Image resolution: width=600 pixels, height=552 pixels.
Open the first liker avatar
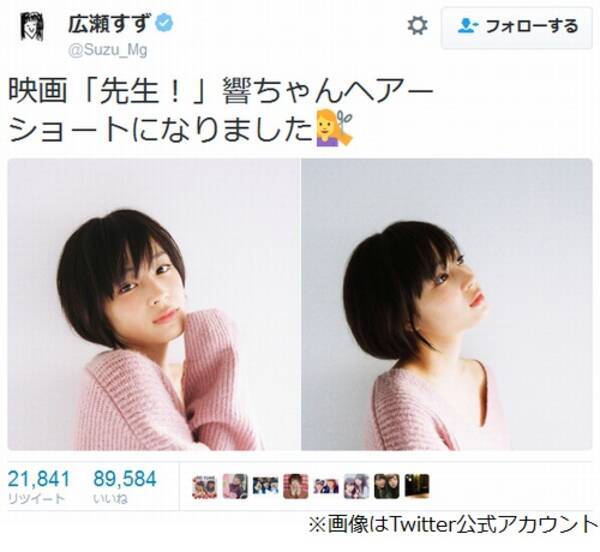pos(205,487)
